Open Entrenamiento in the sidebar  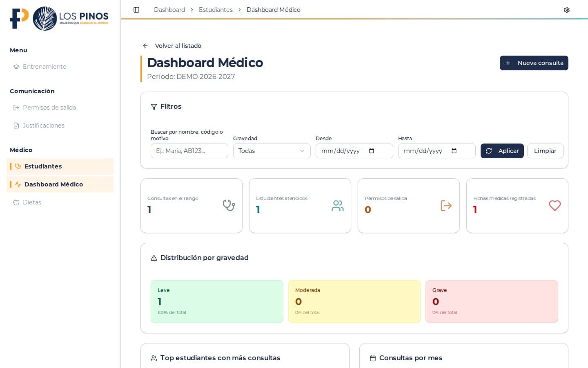click(60, 67)
